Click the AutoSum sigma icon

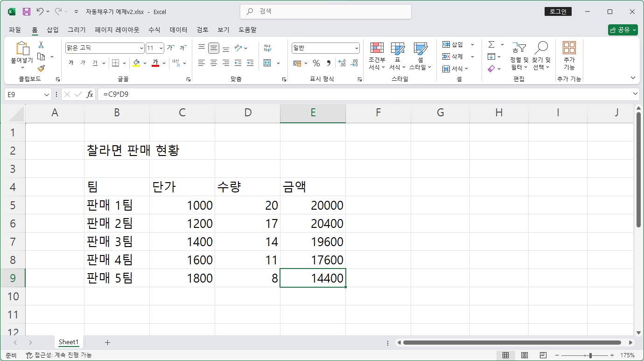(x=491, y=44)
